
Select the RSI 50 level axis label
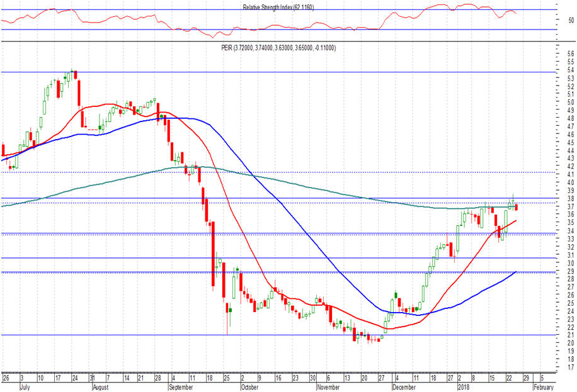pyautogui.click(x=571, y=20)
